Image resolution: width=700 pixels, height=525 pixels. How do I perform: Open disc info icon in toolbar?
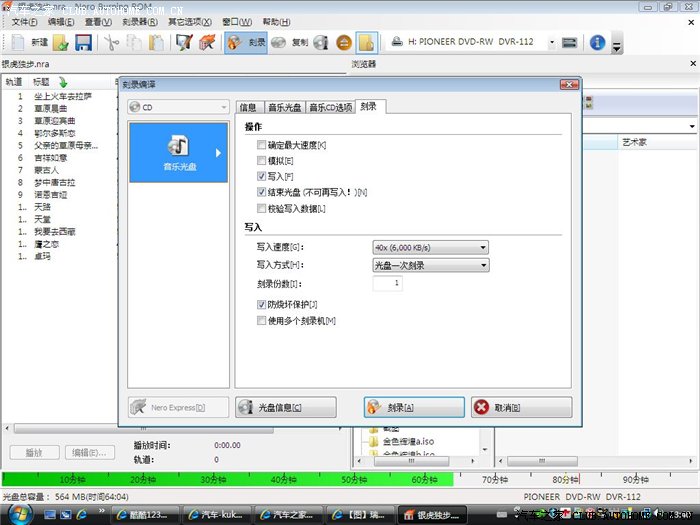[321, 43]
